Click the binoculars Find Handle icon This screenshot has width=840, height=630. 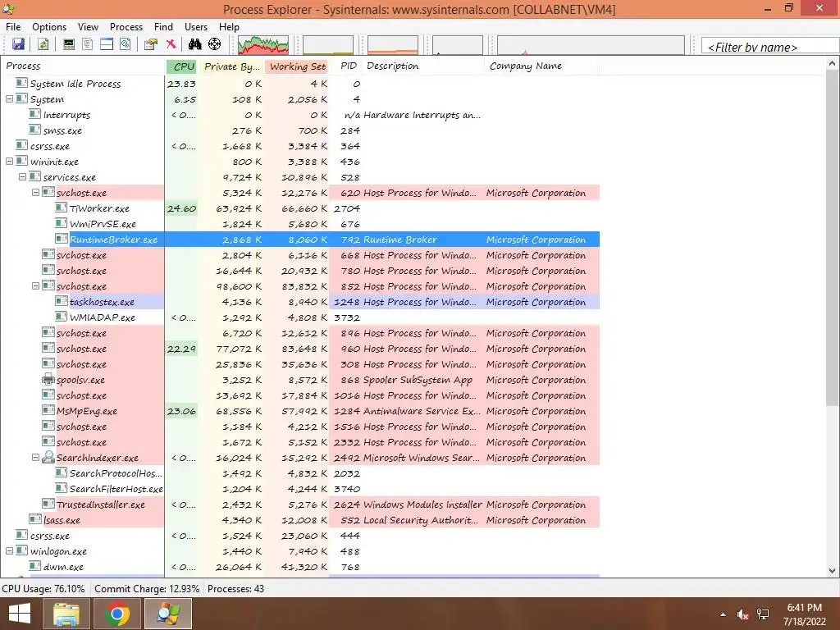(x=195, y=44)
